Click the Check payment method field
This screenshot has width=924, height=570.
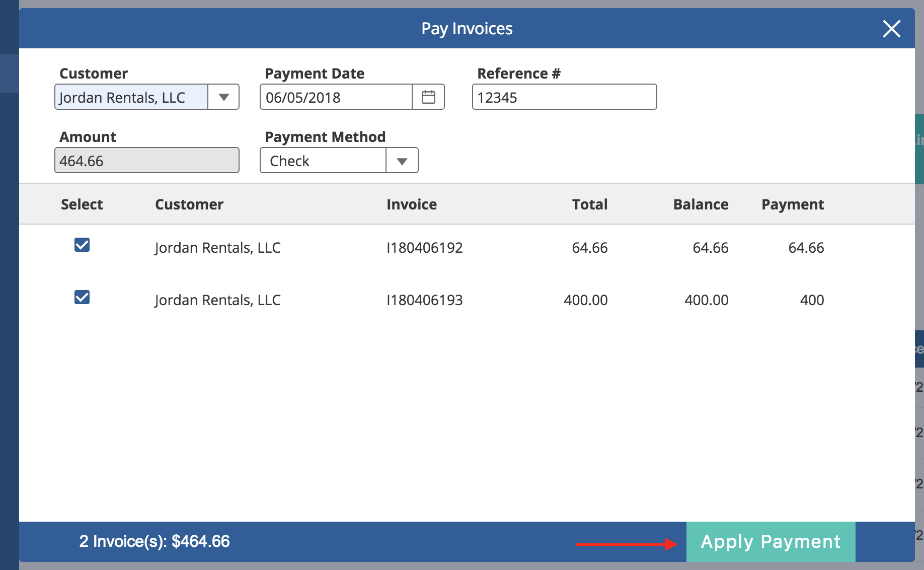tap(323, 161)
